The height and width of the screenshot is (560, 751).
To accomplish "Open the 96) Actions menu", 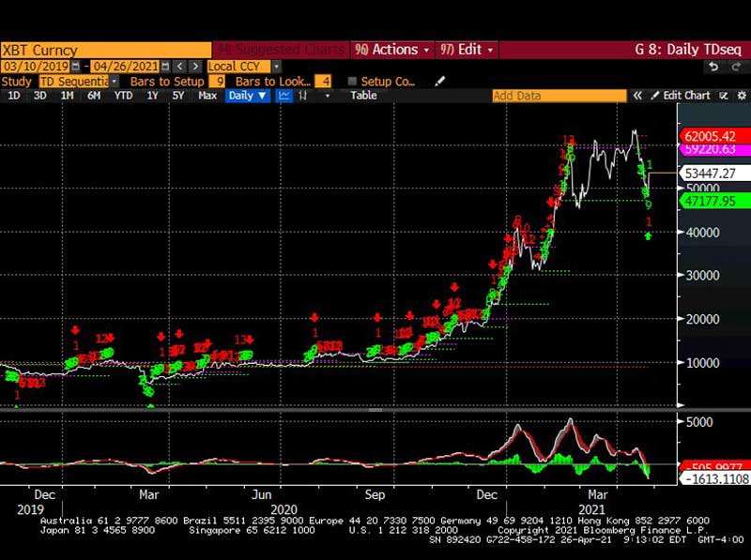I will (392, 50).
